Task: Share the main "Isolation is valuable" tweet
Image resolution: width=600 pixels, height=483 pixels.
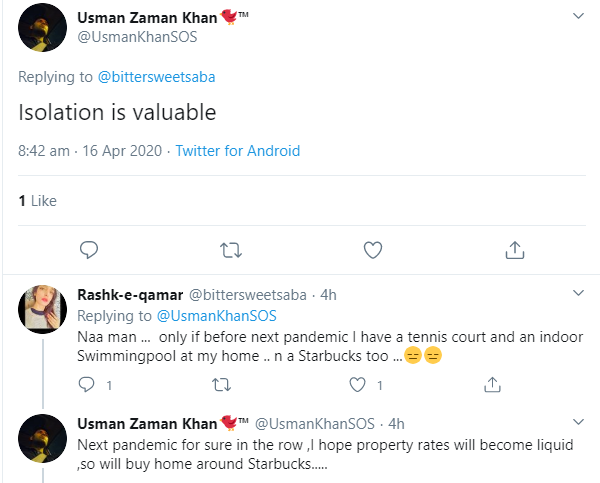Action: 515,249
